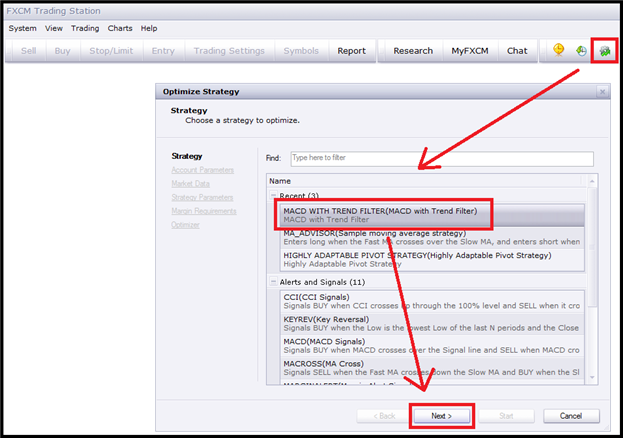This screenshot has height=438, width=623.
Task: Click the Sell toolbar button
Action: point(28,51)
